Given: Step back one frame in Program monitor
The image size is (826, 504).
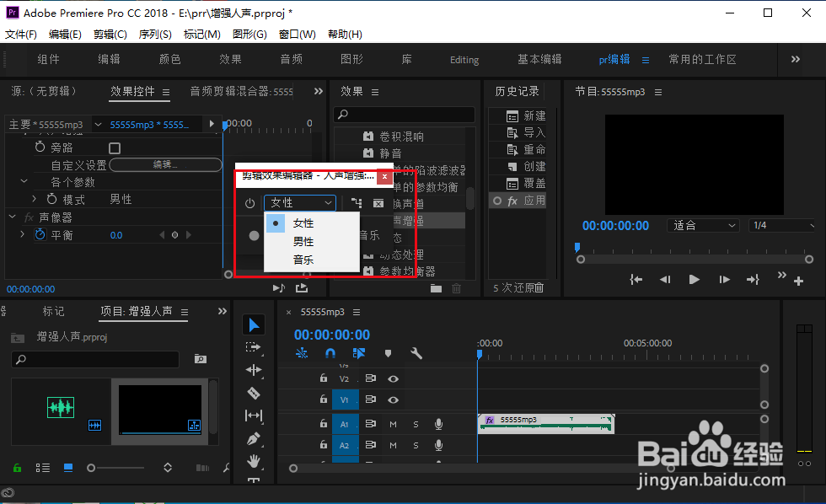Looking at the screenshot, I should [665, 280].
